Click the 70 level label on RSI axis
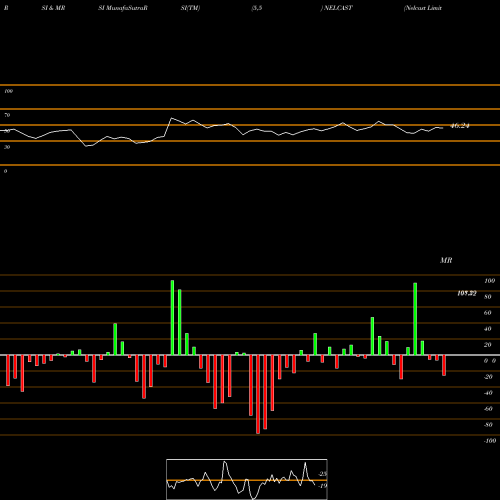Viewport: 500px width, 500px height. point(7,115)
